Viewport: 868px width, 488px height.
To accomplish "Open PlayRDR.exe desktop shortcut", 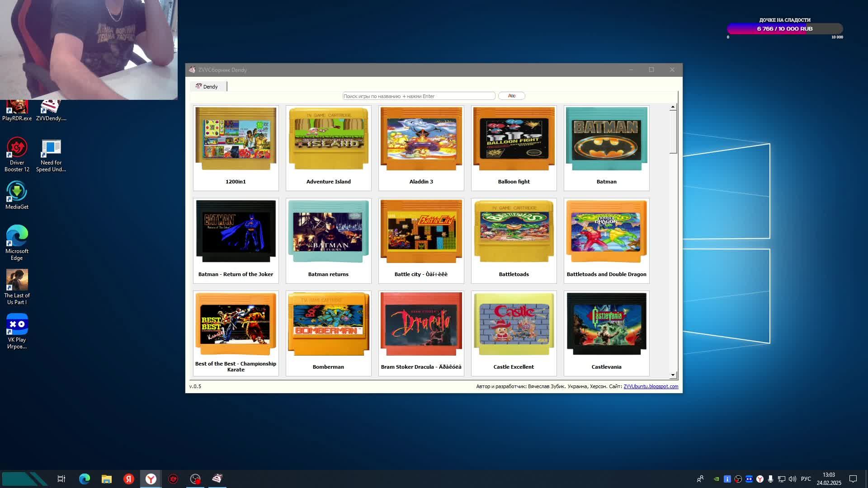I will click(17, 110).
